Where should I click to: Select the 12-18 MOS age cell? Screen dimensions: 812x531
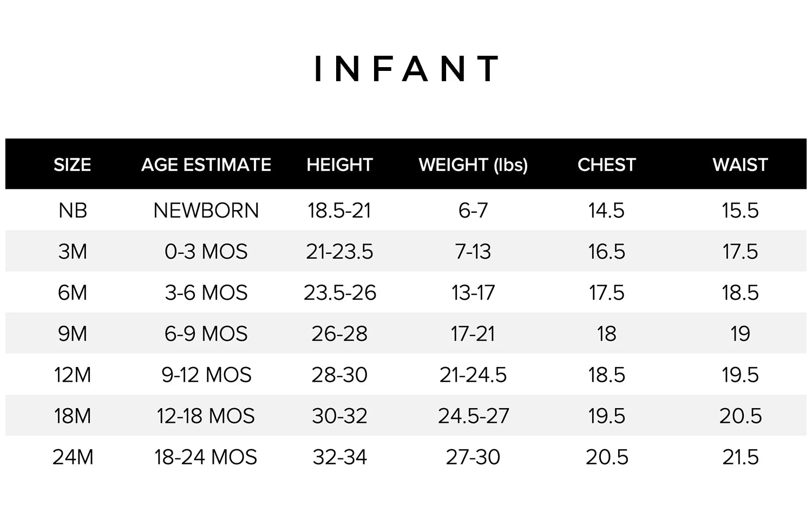206,416
